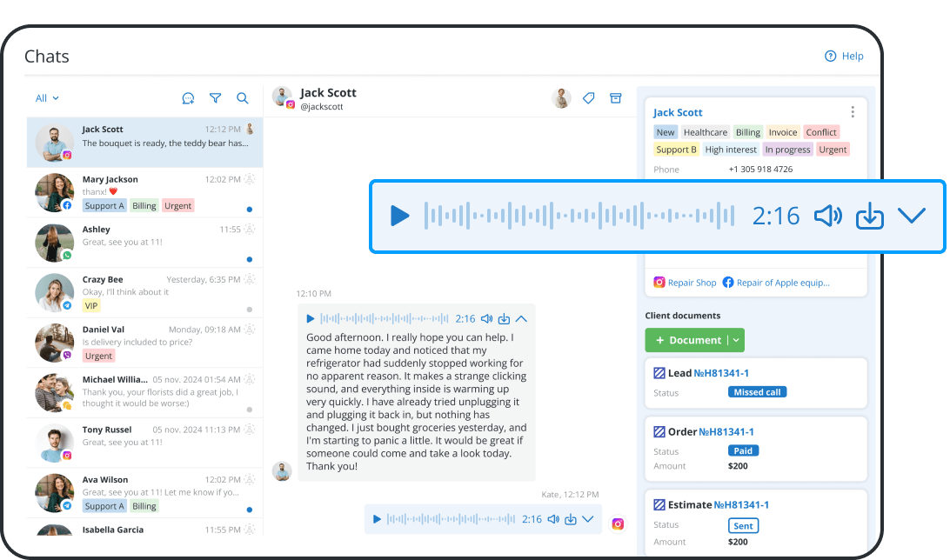Start a new chat with the bubble icon
The image size is (950, 560).
(x=188, y=98)
